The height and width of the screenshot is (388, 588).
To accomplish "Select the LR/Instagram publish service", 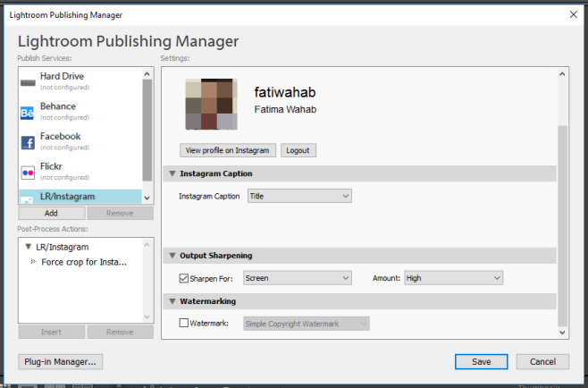I will [80, 197].
